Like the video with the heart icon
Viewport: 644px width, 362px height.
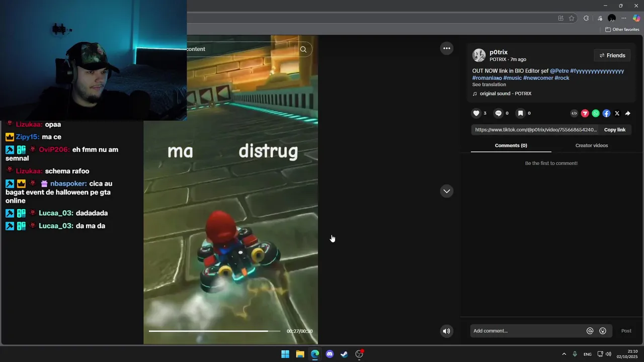(476, 113)
